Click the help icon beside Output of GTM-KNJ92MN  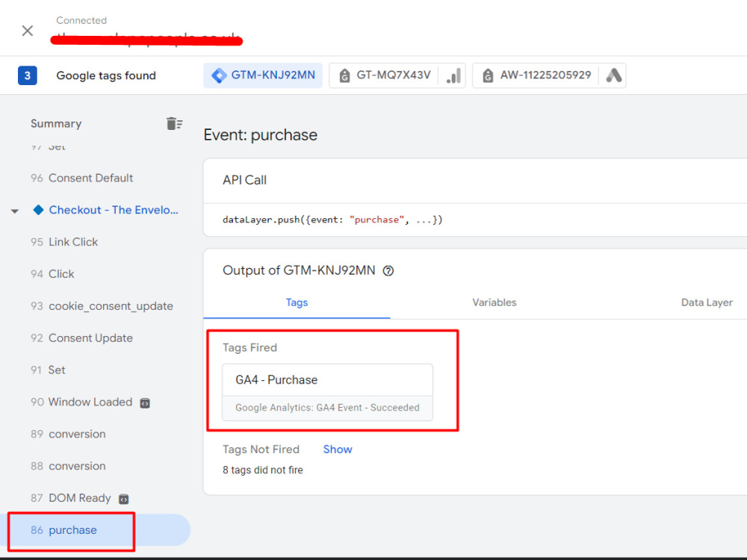[388, 271]
